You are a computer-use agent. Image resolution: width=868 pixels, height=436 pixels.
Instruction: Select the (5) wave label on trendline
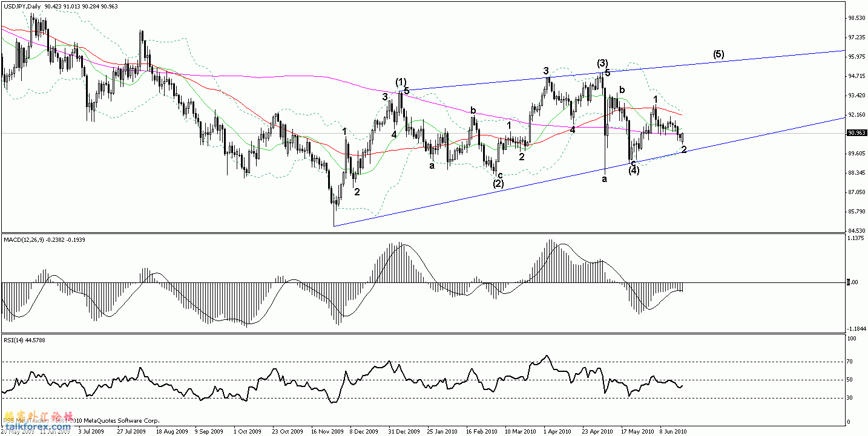click(718, 54)
